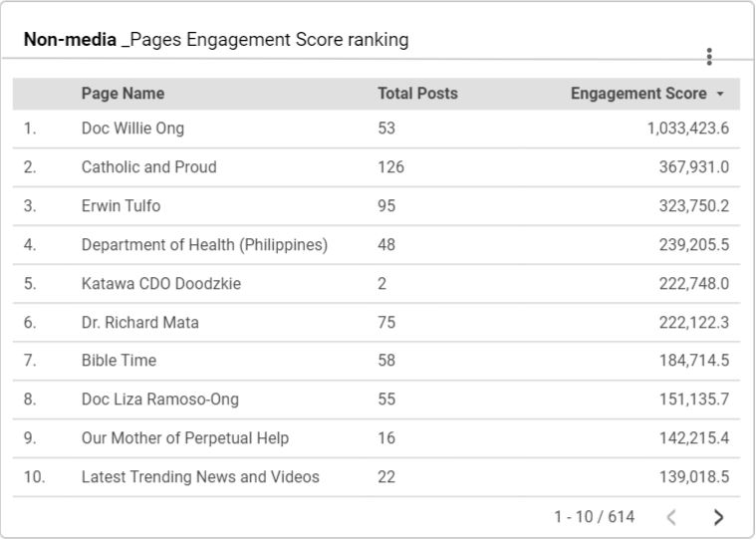The height and width of the screenshot is (540, 756).
Task: Click rank number 10. in the table
Action: tap(34, 477)
